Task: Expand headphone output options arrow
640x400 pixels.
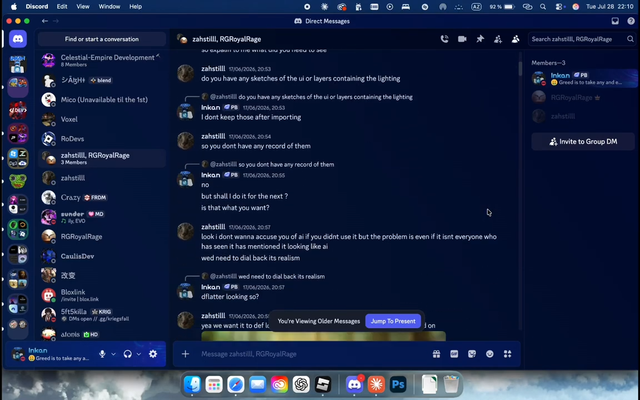Action: (x=139, y=354)
